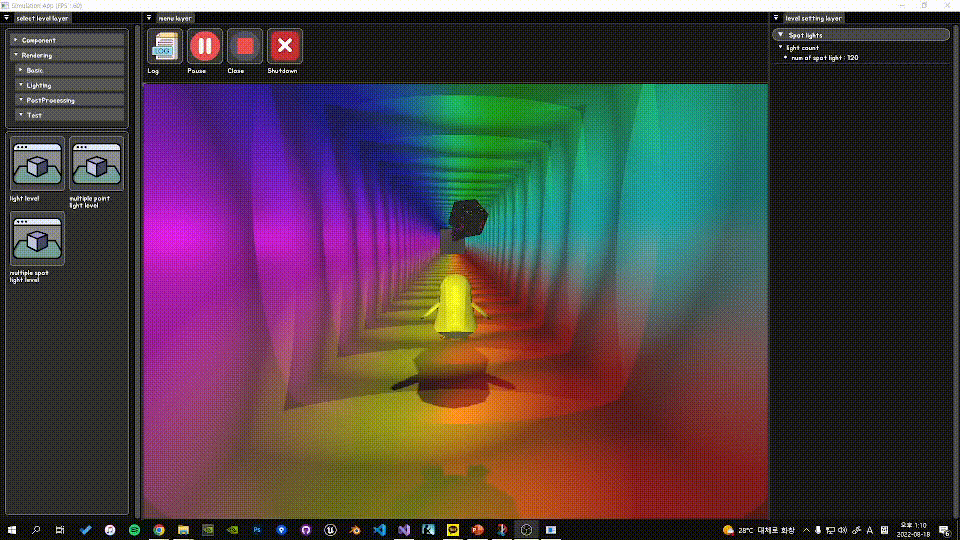Open PowerPoint from the taskbar

tap(477, 530)
